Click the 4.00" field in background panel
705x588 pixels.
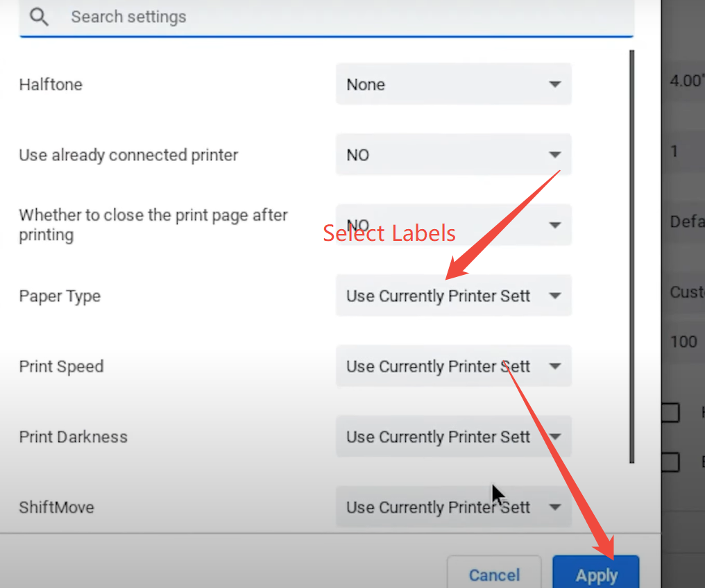(x=686, y=81)
